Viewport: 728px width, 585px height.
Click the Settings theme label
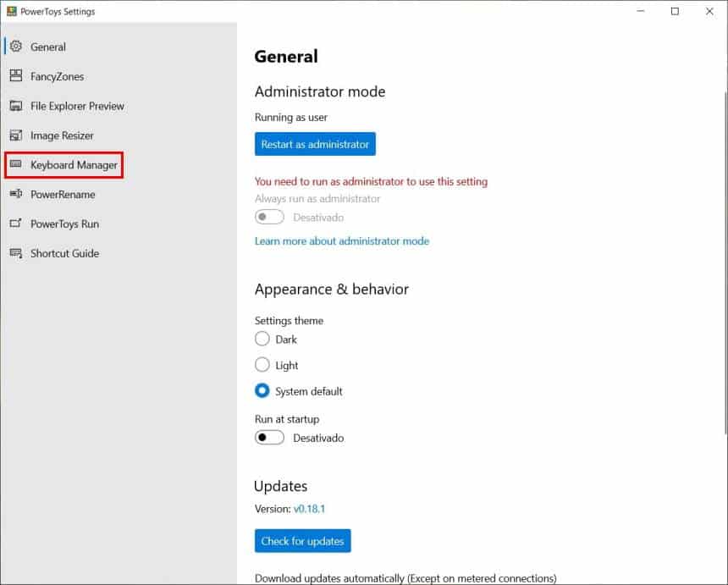289,321
